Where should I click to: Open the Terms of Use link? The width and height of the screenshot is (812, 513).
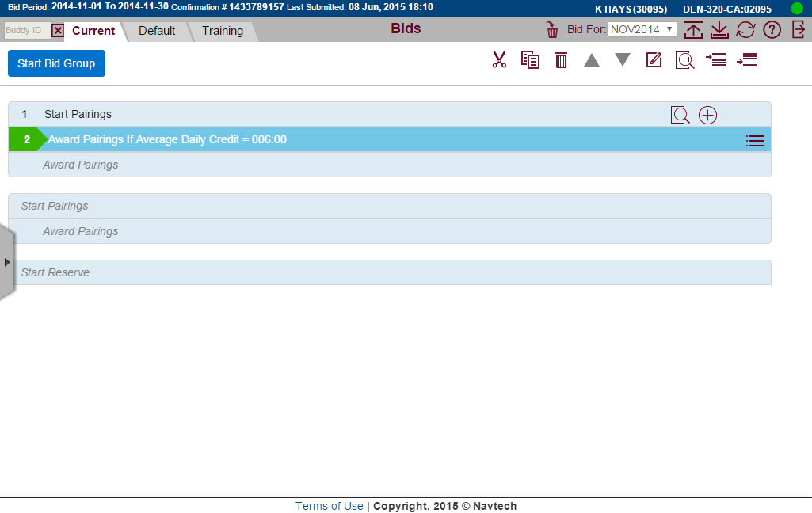(x=330, y=506)
